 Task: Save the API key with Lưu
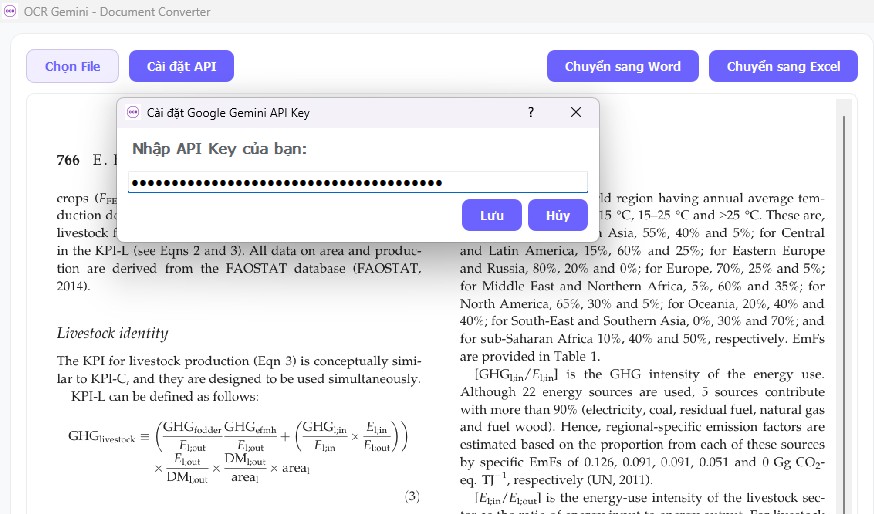[491, 215]
